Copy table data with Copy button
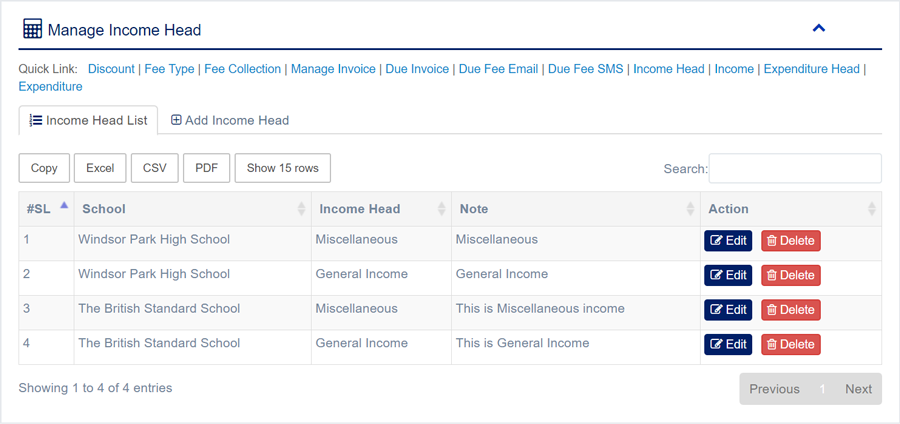900x424 pixels. [x=44, y=168]
